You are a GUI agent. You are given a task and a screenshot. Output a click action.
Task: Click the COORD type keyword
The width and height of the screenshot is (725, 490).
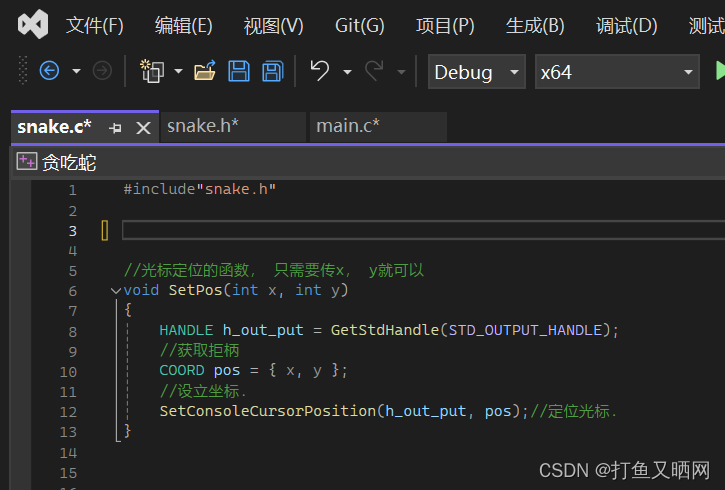pos(182,370)
